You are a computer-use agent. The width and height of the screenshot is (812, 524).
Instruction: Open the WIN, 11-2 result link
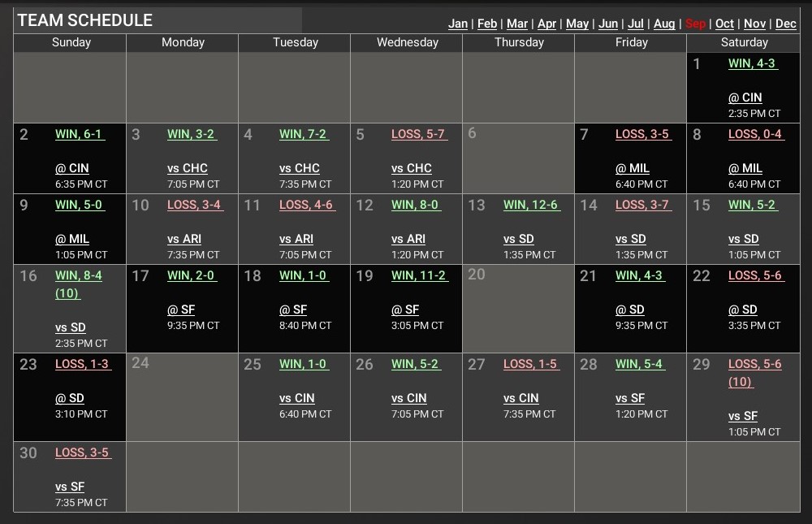pyautogui.click(x=419, y=275)
